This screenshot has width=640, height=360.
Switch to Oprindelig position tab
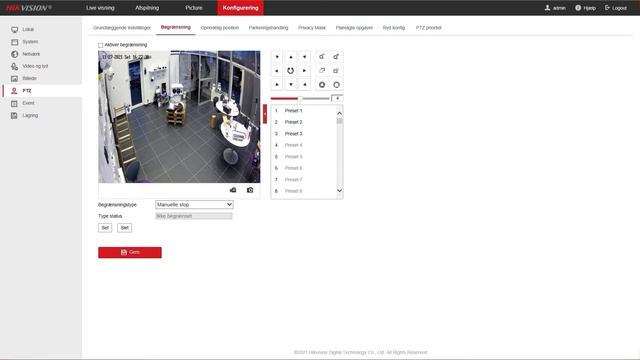tap(220, 28)
